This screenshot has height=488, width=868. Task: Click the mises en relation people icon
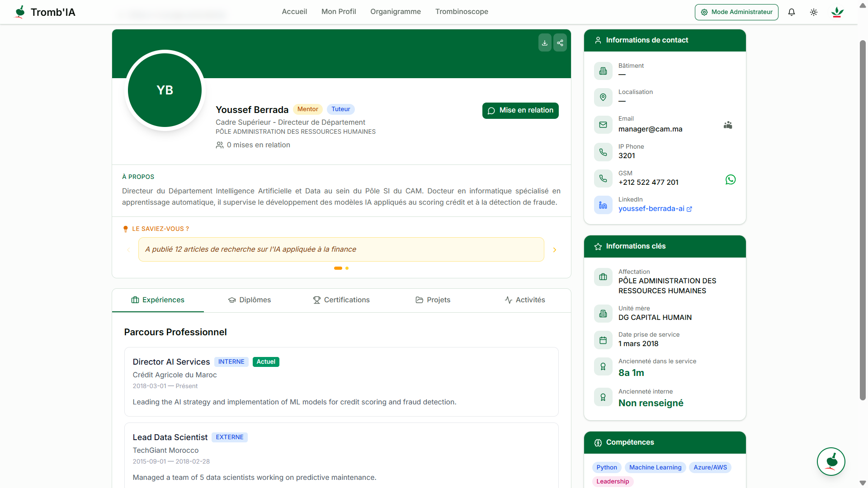point(220,145)
